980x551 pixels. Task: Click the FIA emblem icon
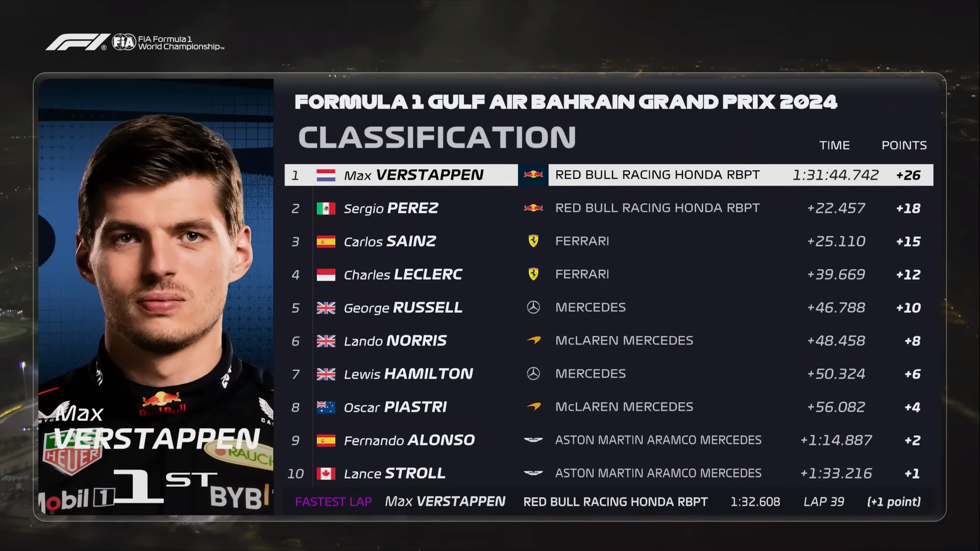pos(124,42)
